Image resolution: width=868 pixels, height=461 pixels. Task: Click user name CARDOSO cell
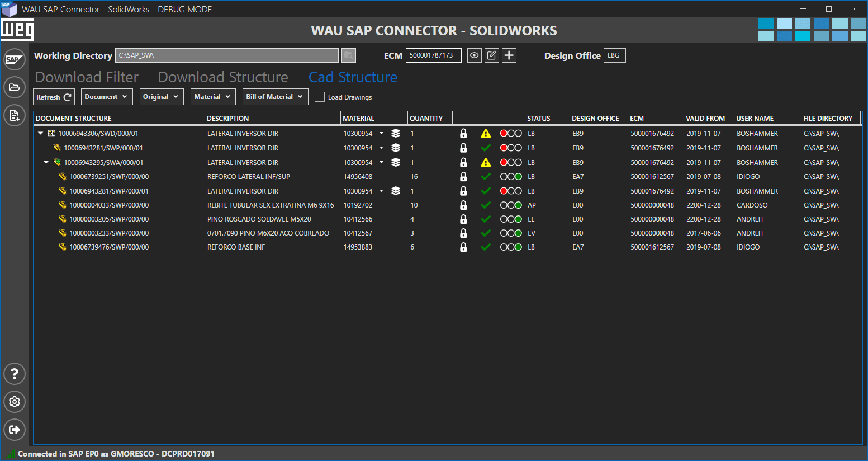coord(752,205)
